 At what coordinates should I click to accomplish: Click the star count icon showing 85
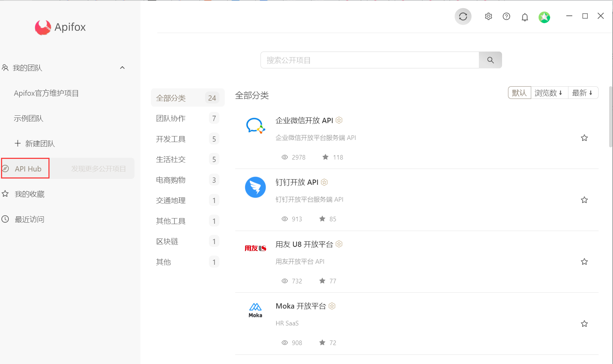pos(322,218)
